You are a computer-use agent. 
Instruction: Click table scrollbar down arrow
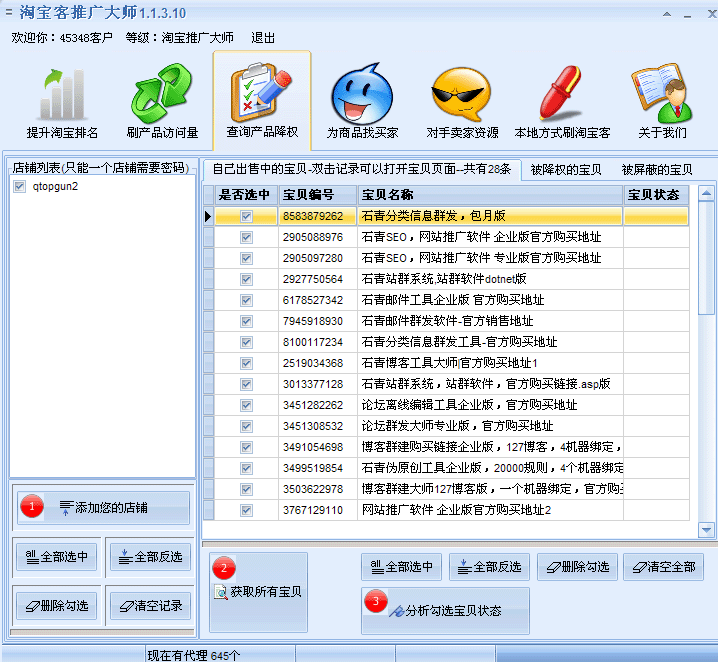pyautogui.click(x=706, y=530)
